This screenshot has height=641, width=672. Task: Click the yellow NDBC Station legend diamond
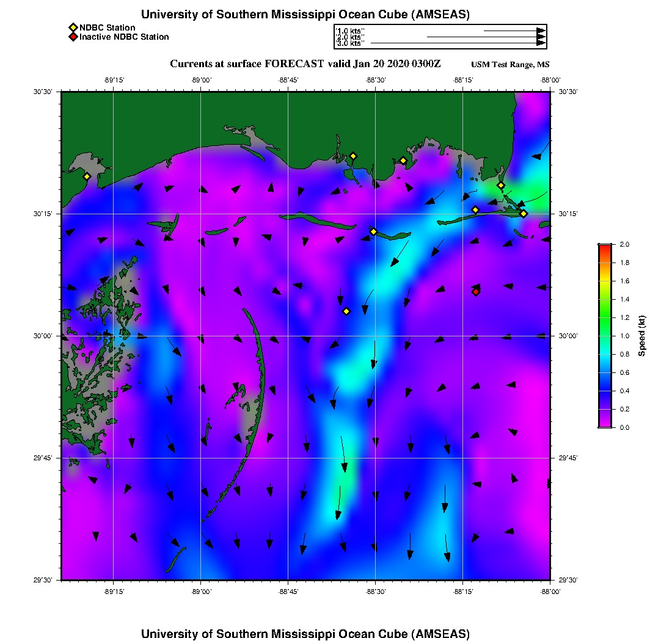tap(73, 27)
